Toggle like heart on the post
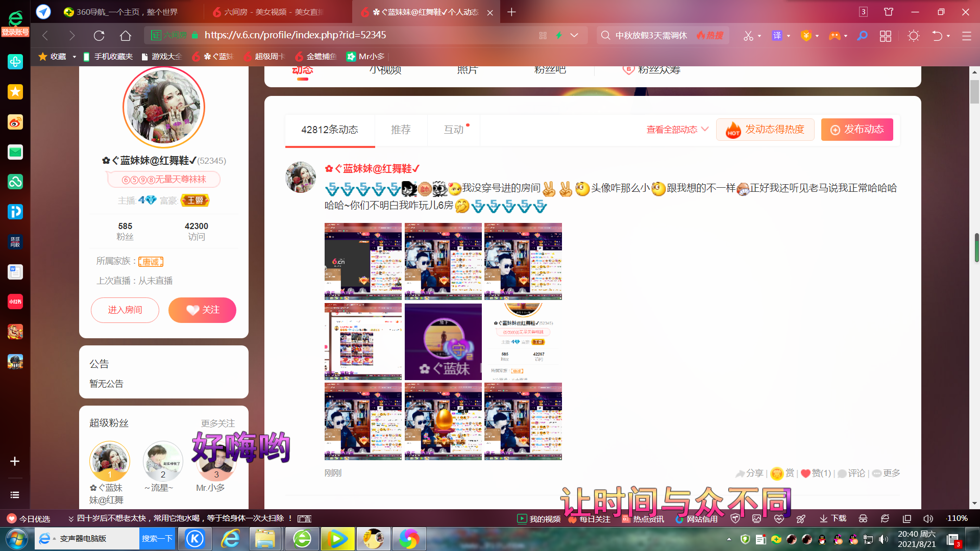 click(806, 473)
